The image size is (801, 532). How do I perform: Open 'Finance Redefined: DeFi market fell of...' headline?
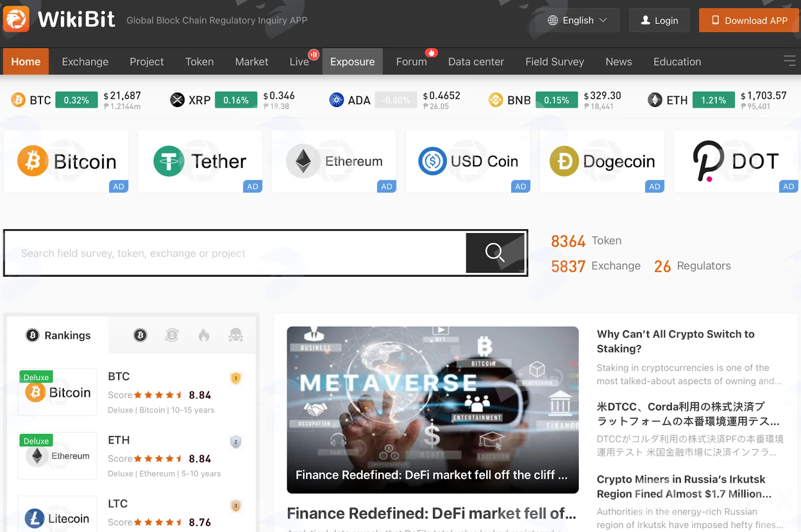[x=432, y=513]
